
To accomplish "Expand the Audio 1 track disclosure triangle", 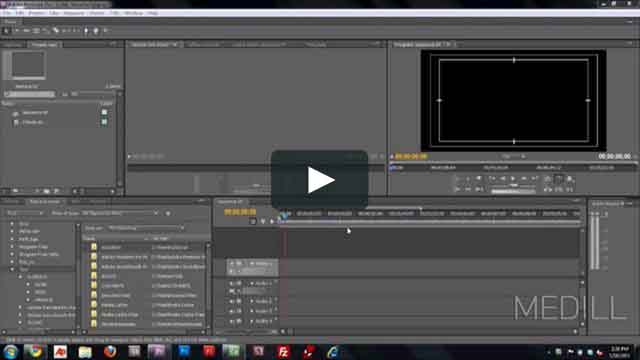I will 252,283.
